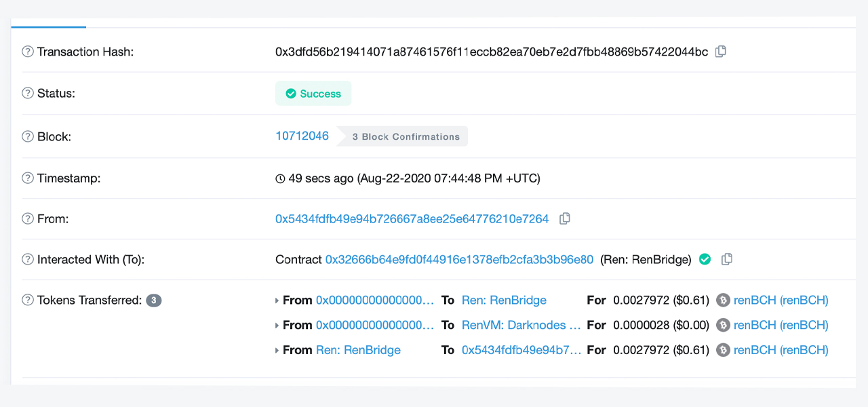Open block 10712046 link
Screen dimensions: 868x407
click(302, 136)
